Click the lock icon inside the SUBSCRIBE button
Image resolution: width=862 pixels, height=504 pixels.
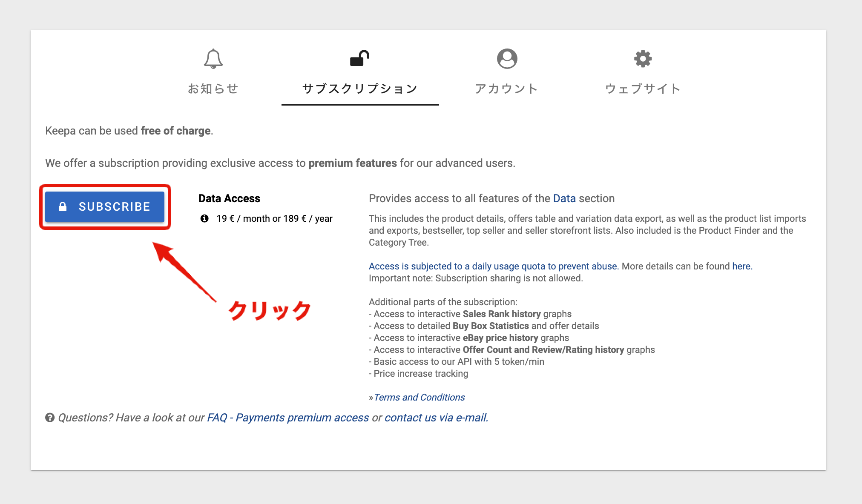[63, 206]
